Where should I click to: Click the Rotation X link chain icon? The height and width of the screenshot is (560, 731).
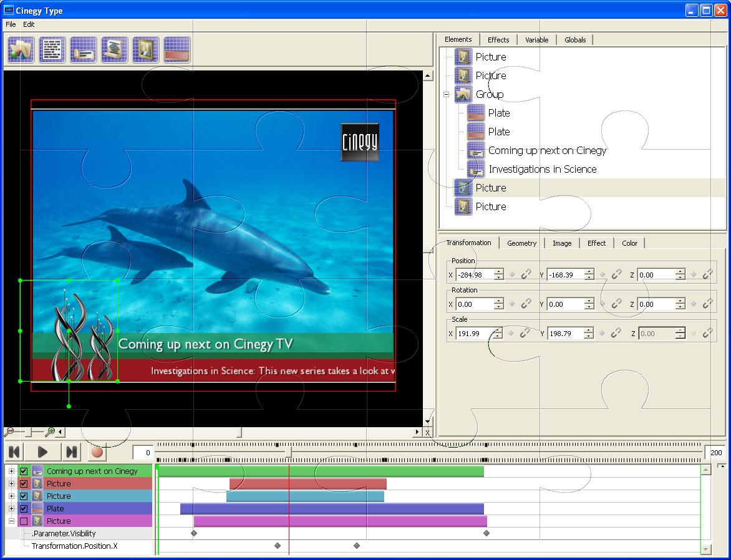526,304
